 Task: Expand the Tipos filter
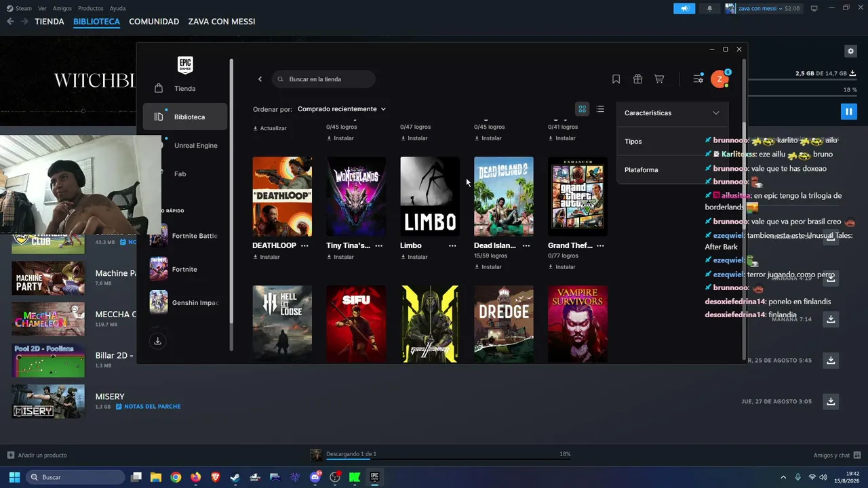pos(672,142)
